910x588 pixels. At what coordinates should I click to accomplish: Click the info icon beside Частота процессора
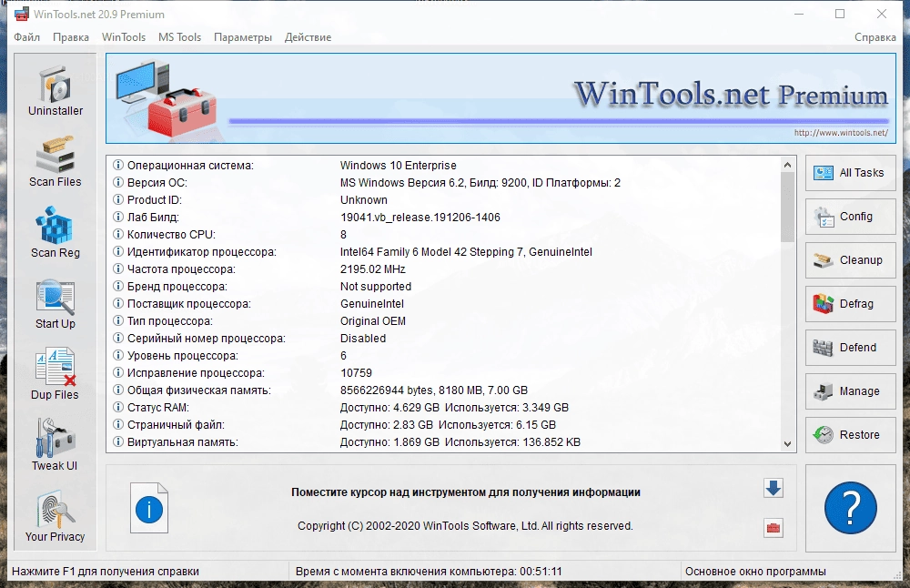pos(117,269)
